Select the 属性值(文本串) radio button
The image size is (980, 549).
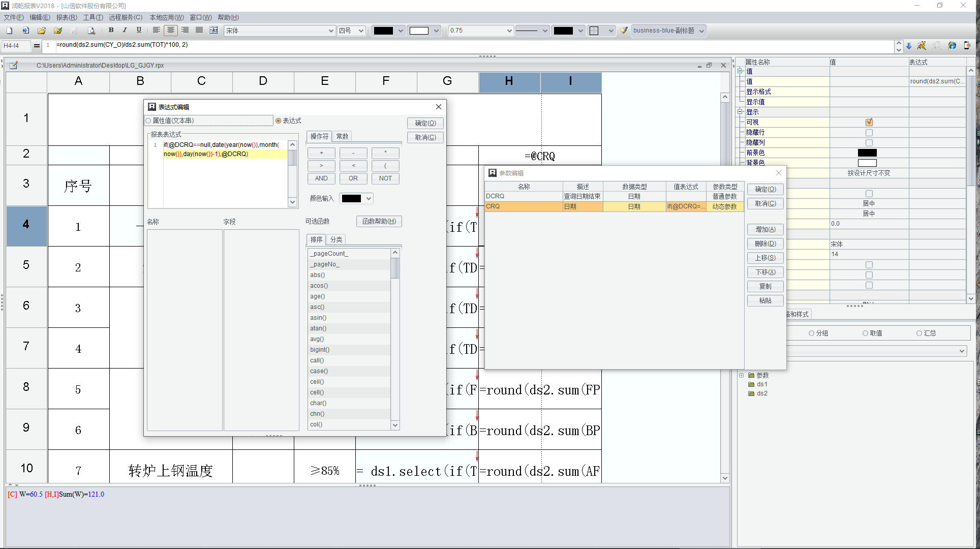149,121
